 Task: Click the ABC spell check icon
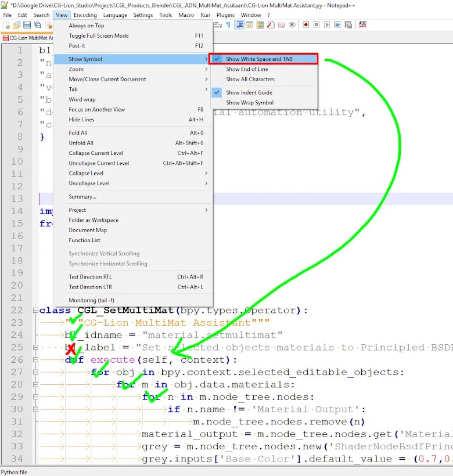coord(362,24)
